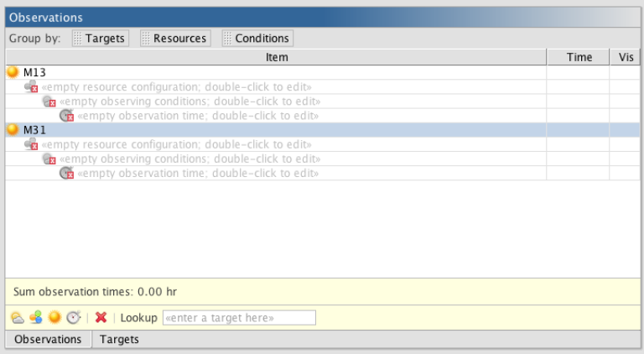Click empty observation time icon under M13
Screen dimensions: 644x354
pyautogui.click(x=66, y=116)
